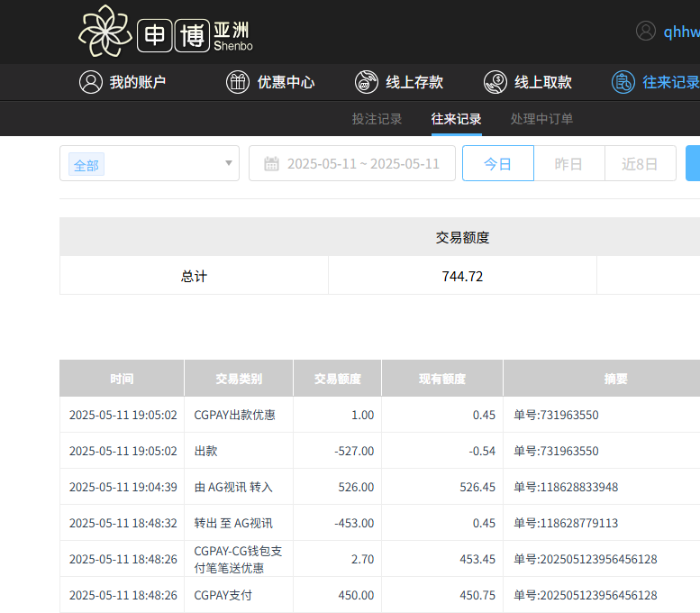This screenshot has height=613, width=700.
Task: Open the 处理中订单 tab
Action: tap(541, 119)
